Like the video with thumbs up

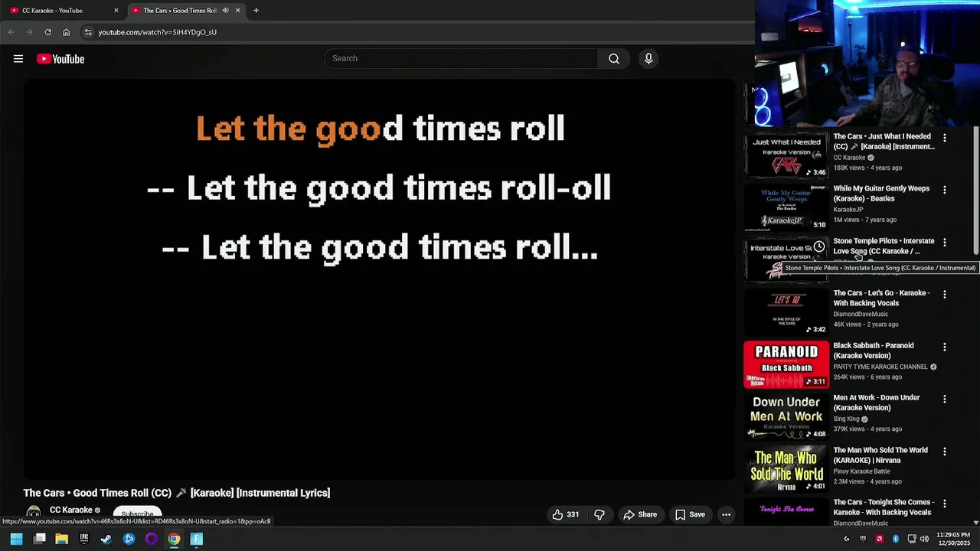[566, 515]
